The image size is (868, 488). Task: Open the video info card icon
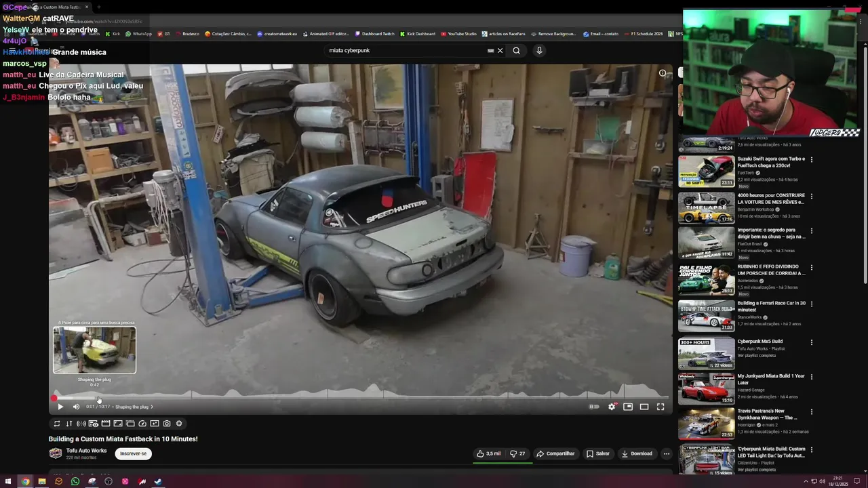coord(663,73)
